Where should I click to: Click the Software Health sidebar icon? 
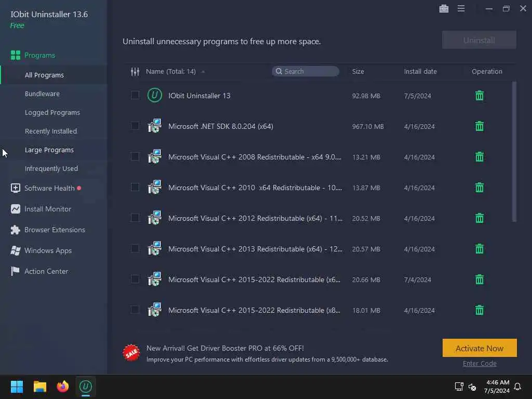click(15, 188)
